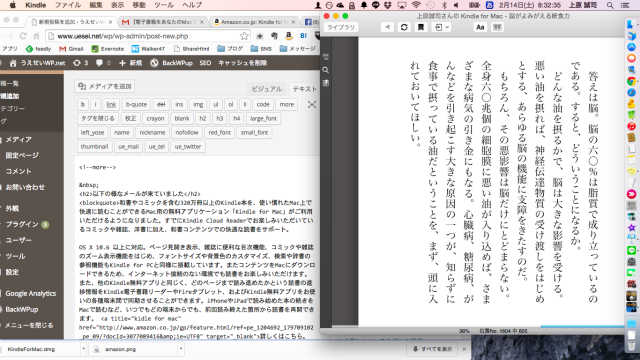
Task: Open the comments bubble in WordPress admin bar
Action: 103,63
